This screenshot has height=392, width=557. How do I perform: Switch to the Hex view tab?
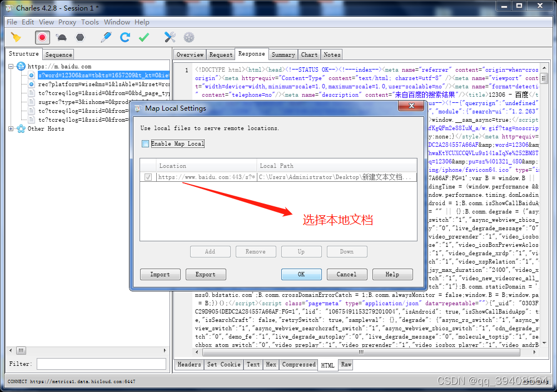pyautogui.click(x=271, y=364)
